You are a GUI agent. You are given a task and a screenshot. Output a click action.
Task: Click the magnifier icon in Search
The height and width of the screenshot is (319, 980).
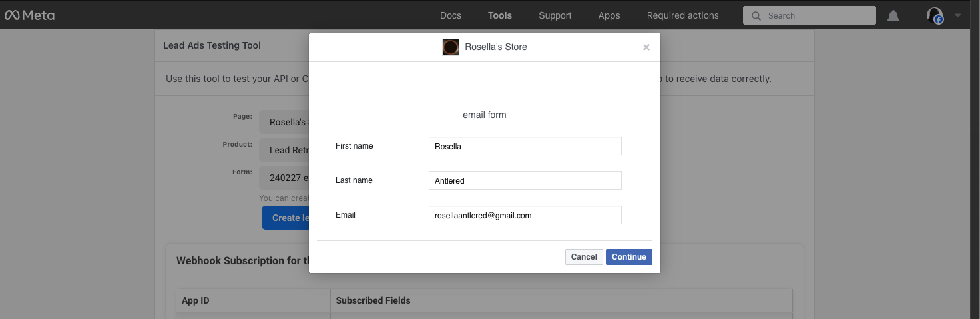pyautogui.click(x=756, y=16)
